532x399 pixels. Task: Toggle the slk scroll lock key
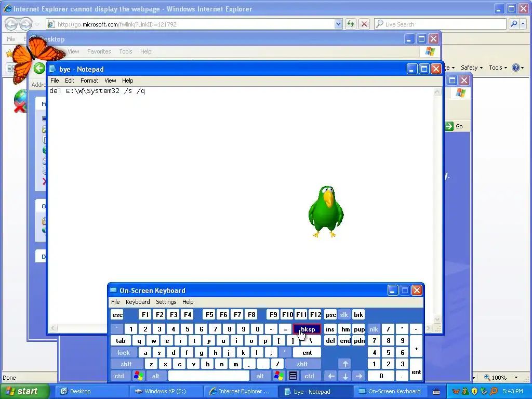point(344,314)
